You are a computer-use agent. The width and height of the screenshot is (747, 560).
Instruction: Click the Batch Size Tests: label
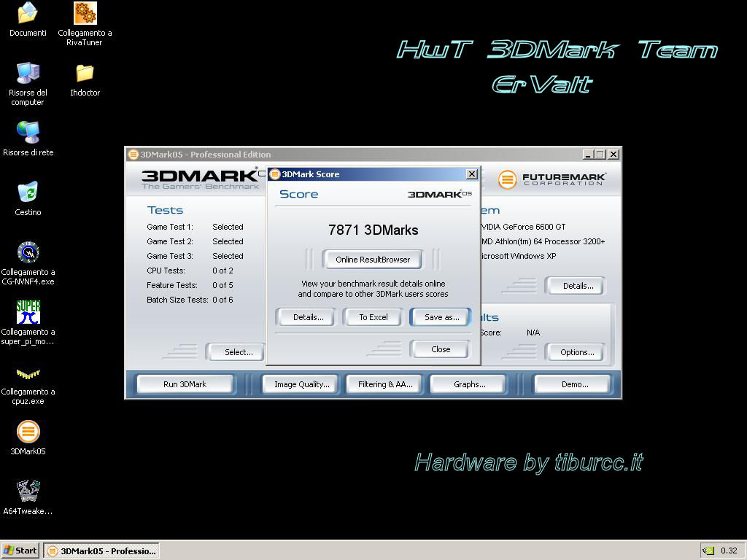[x=177, y=300]
